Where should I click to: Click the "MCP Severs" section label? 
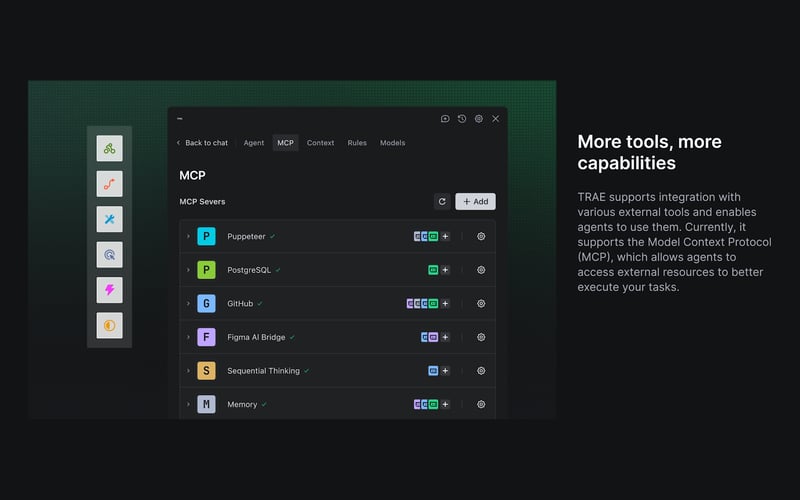[202, 202]
